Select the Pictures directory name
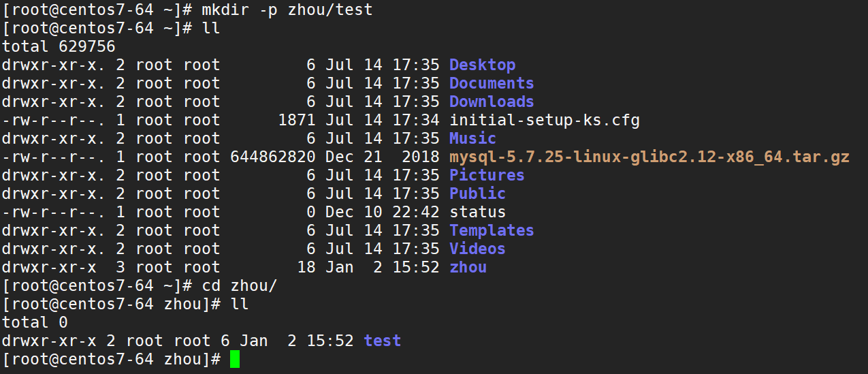 click(487, 176)
